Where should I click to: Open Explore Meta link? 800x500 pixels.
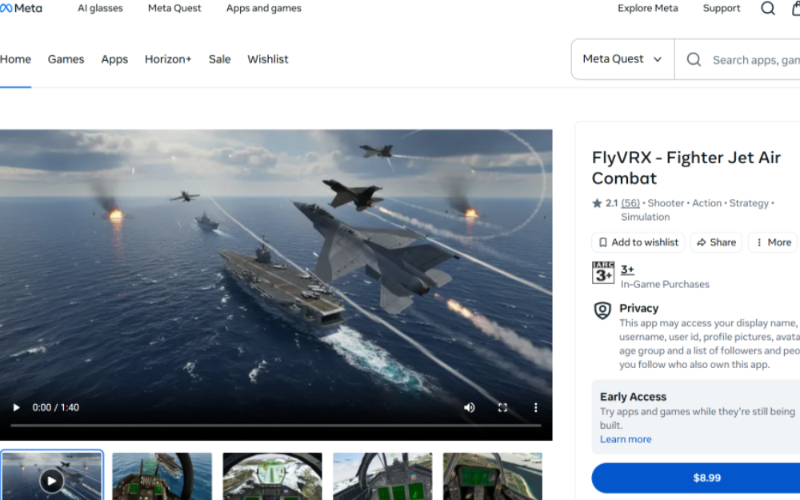point(648,8)
